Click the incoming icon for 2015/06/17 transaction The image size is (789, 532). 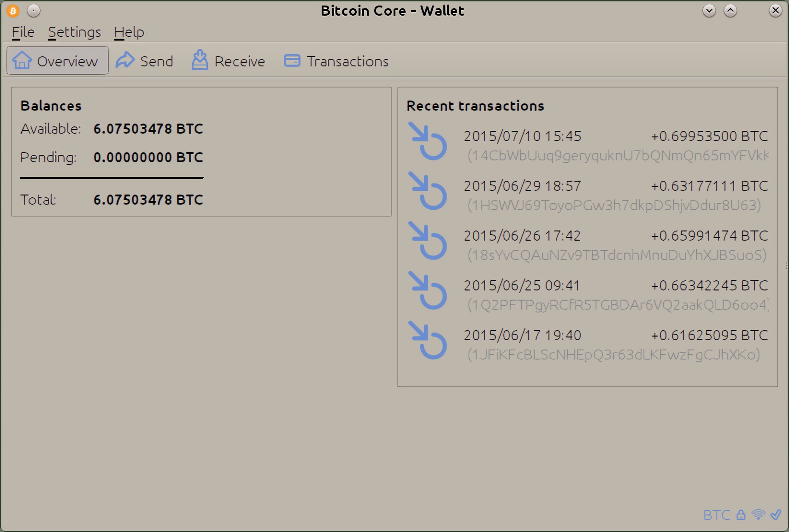[x=428, y=341]
